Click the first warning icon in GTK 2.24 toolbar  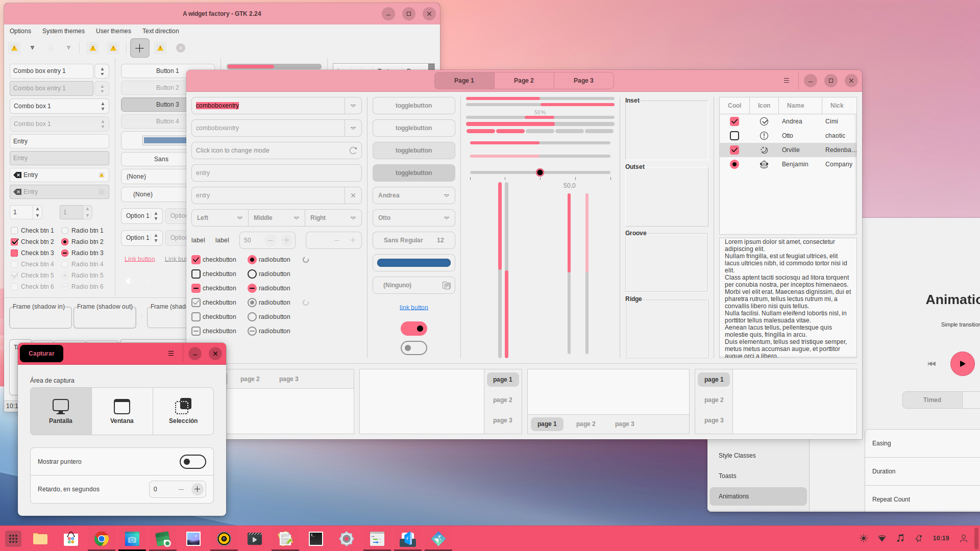[14, 48]
